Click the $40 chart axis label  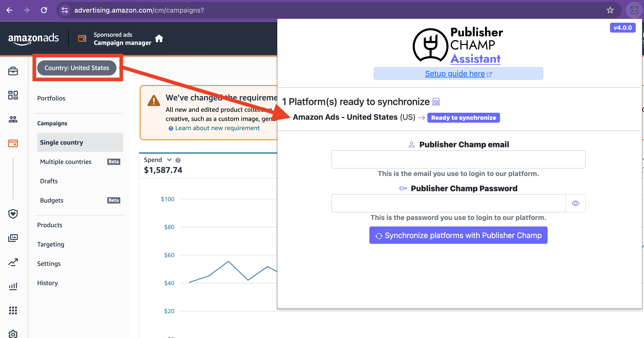pyautogui.click(x=169, y=283)
